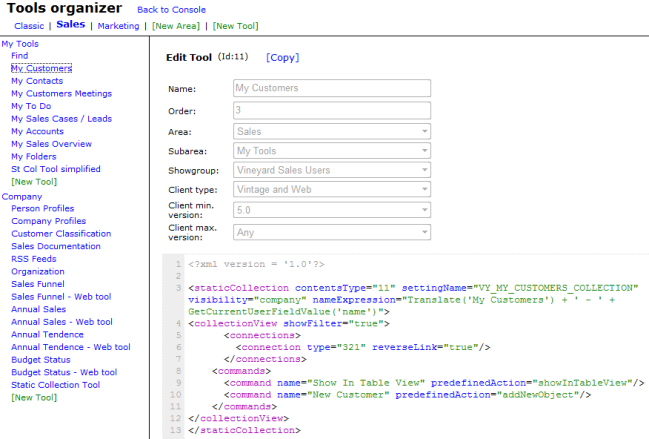Switch to the Classic area tab
This screenshot has width=649, height=439.
tap(29, 26)
